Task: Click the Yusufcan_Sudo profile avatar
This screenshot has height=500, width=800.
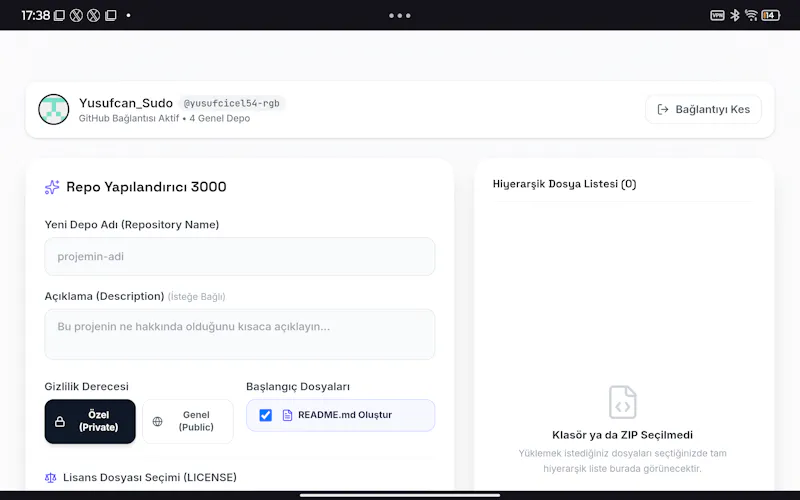Action: click(54, 109)
